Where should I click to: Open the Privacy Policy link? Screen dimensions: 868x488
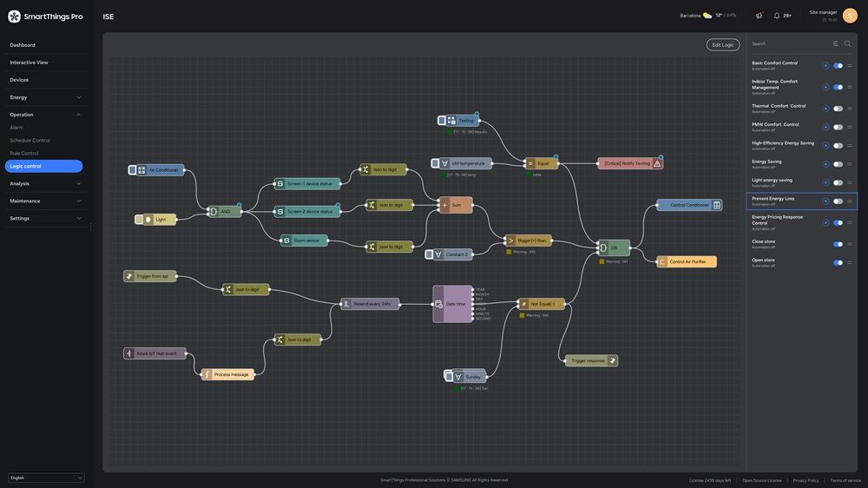(x=806, y=480)
